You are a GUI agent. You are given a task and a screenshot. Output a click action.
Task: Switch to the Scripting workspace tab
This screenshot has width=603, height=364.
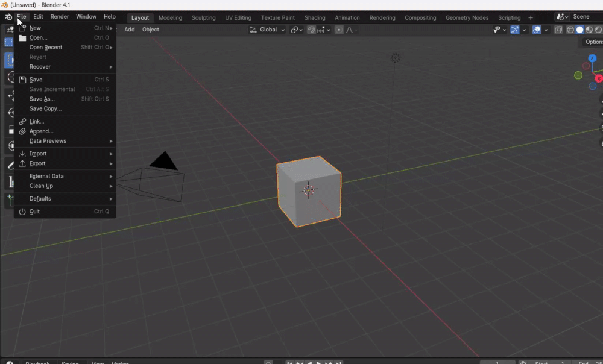pos(509,17)
